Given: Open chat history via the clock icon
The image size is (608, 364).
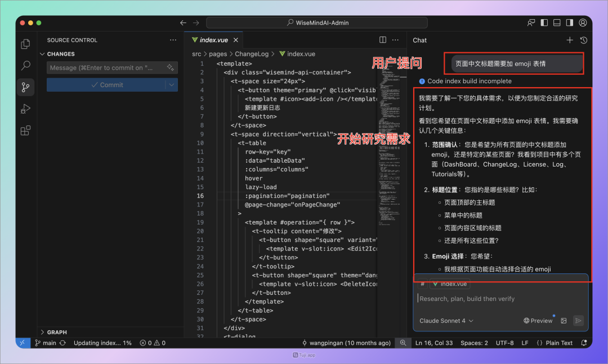Looking at the screenshot, I should point(583,40).
